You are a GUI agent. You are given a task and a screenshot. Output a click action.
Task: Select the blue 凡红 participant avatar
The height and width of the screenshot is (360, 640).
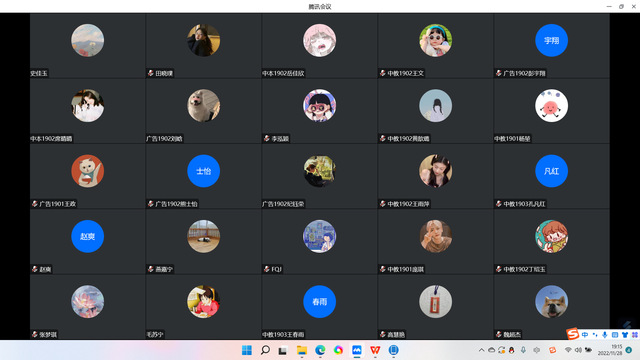click(551, 171)
